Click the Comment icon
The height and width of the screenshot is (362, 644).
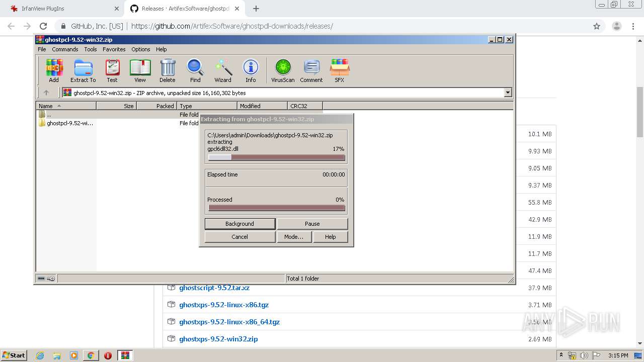[311, 70]
